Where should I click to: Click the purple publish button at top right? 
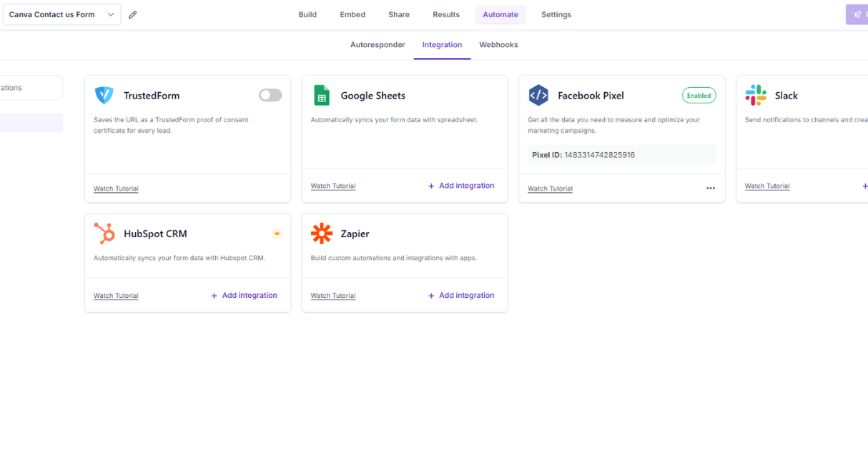tap(857, 14)
